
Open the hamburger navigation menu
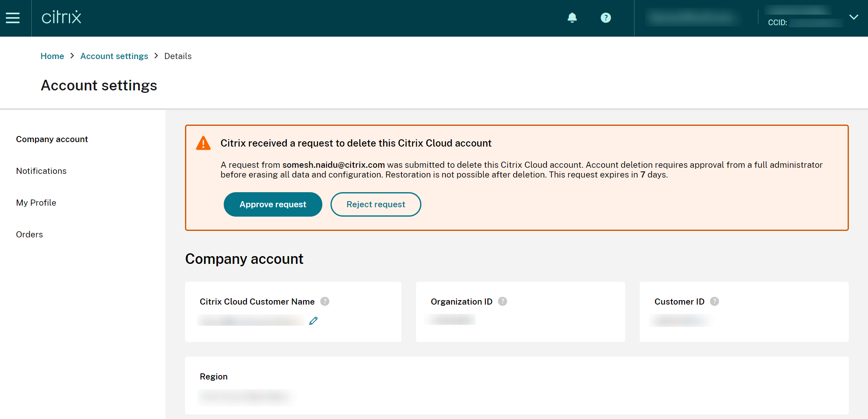point(13,18)
